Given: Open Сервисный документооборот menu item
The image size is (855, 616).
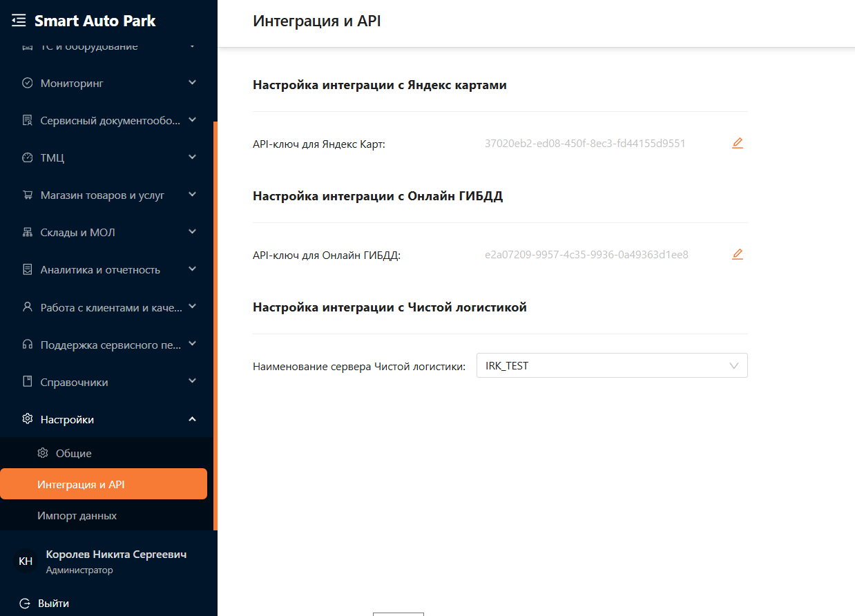Looking at the screenshot, I should [x=111, y=121].
